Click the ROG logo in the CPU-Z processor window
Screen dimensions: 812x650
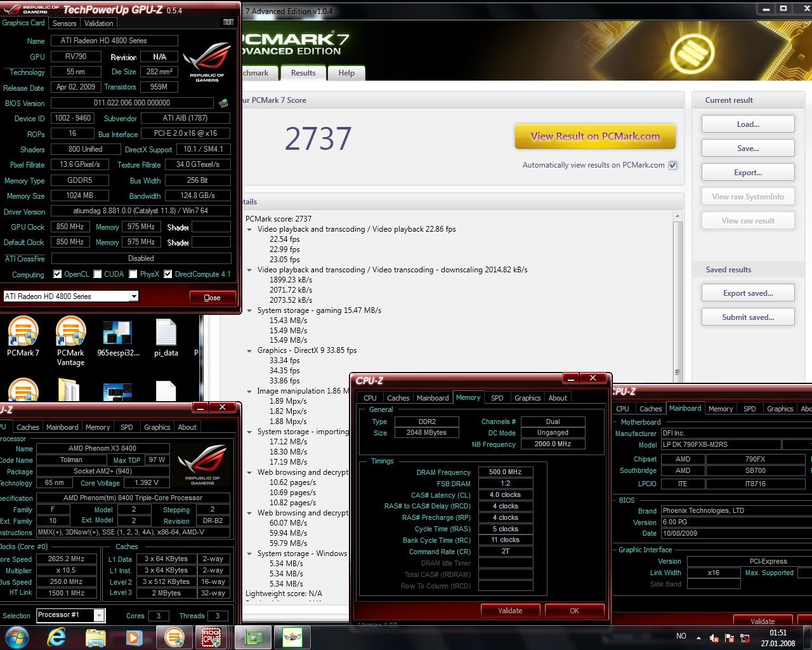coord(202,465)
